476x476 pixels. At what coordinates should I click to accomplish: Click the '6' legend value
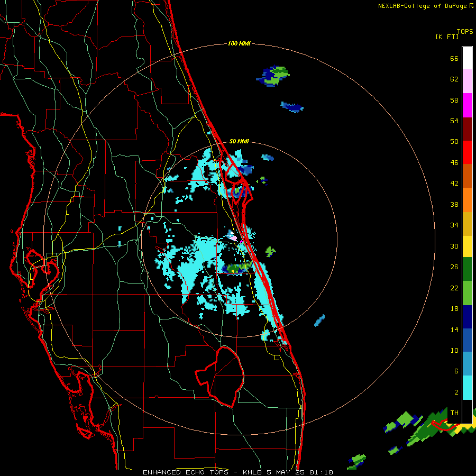(x=456, y=371)
